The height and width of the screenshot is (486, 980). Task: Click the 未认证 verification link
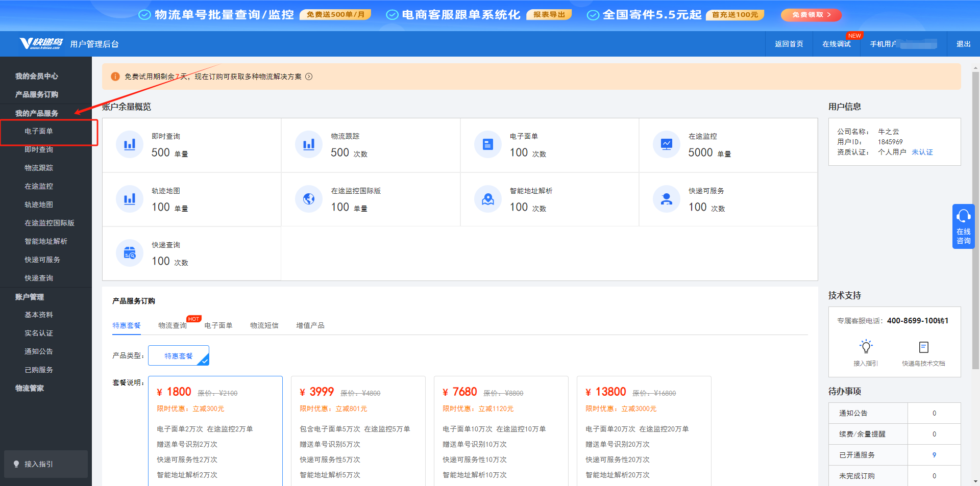(922, 152)
